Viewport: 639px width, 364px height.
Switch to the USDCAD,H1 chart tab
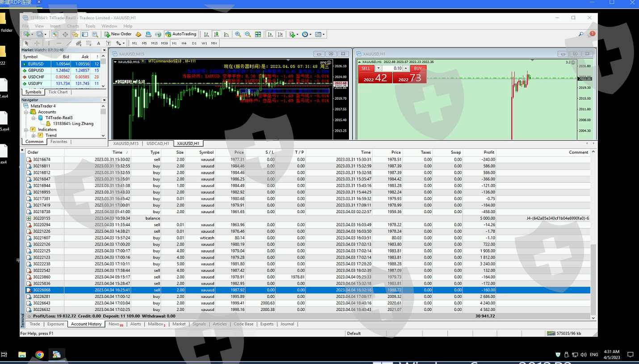[158, 143]
